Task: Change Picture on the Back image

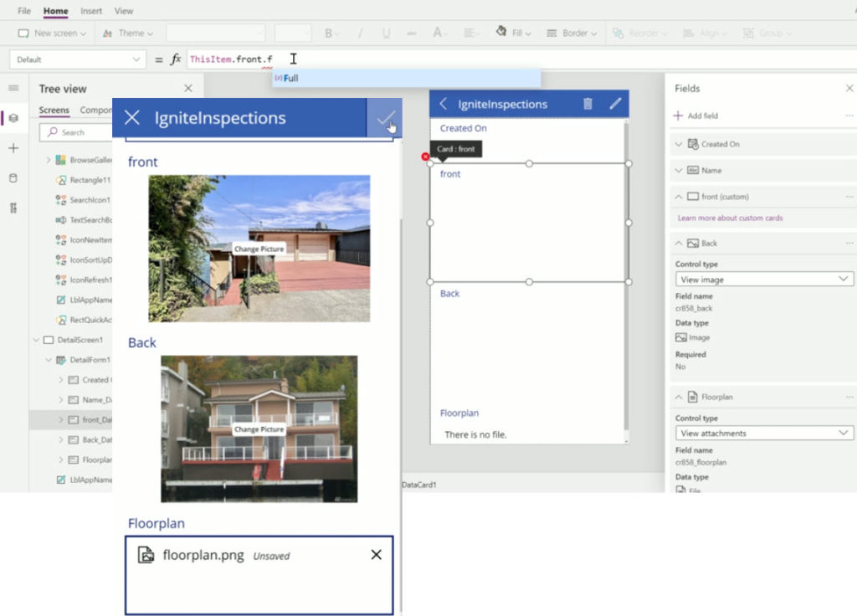Action: click(259, 429)
